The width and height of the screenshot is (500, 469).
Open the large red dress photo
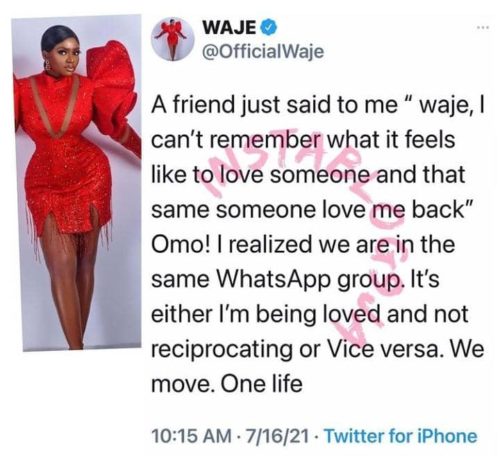[x=77, y=183]
